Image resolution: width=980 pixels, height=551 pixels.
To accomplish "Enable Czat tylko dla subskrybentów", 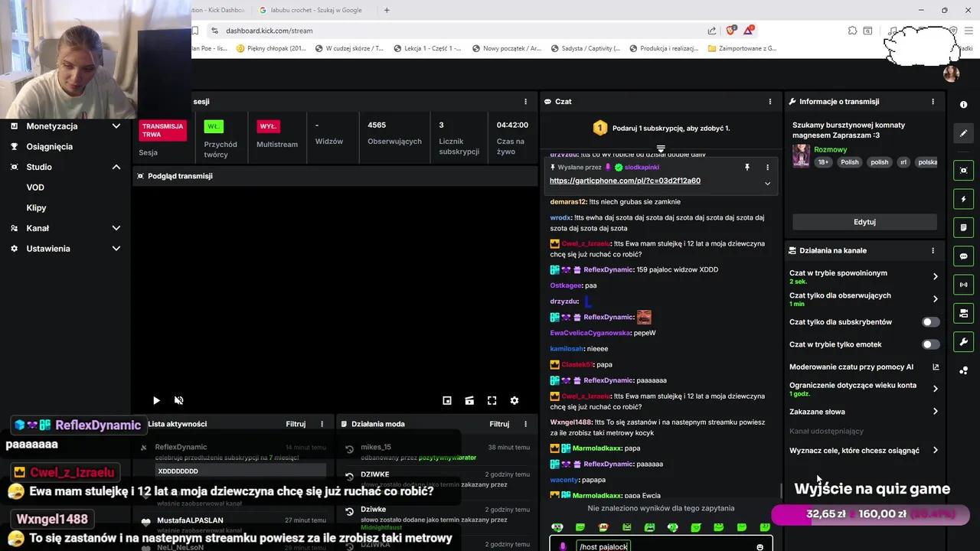I will point(930,322).
